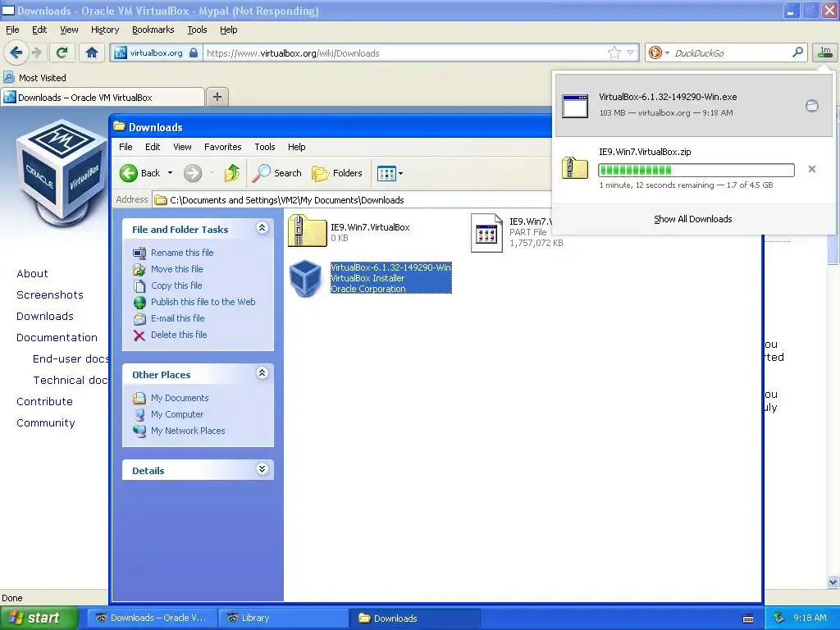840x630 pixels.
Task: Cancel the IE9.Win7.VirtualBox.zip download
Action: click(x=811, y=169)
